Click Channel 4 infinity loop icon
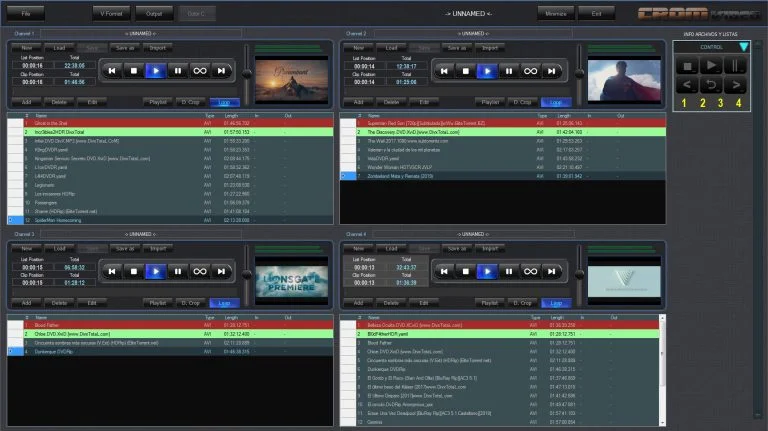Viewport: 768px width, 431px height. [x=530, y=271]
